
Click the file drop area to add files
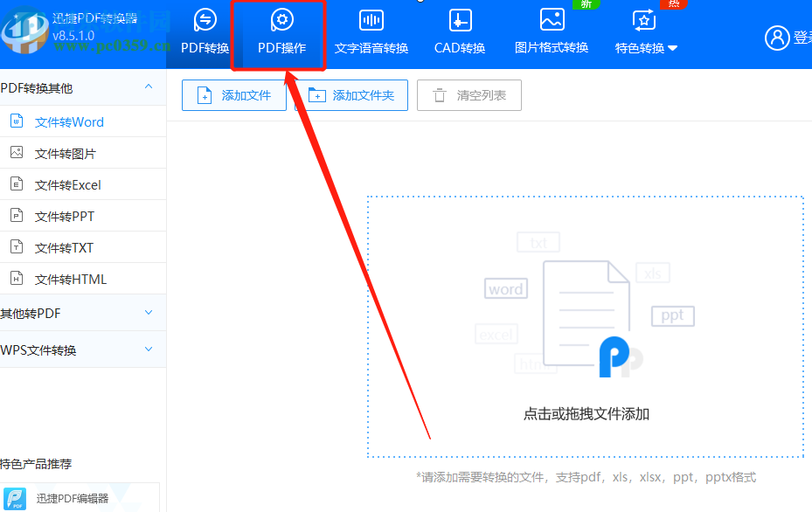tap(586, 328)
